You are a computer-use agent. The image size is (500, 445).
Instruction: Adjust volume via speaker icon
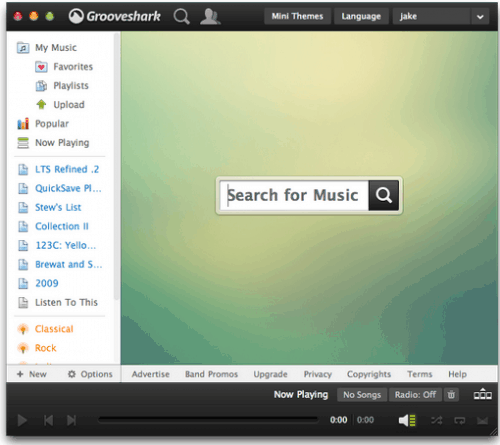point(407,420)
